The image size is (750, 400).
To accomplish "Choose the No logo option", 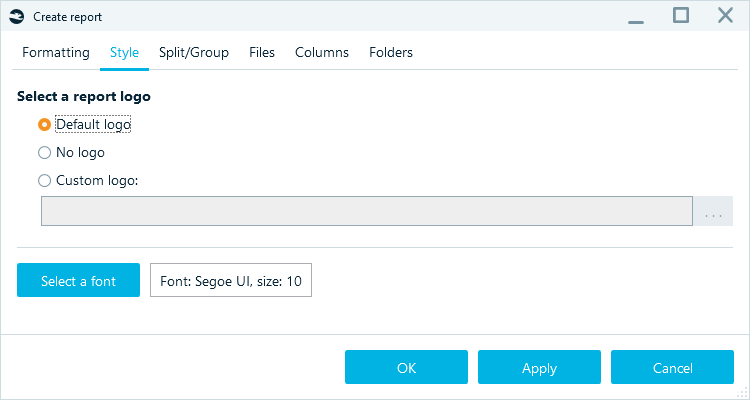I will click(44, 153).
